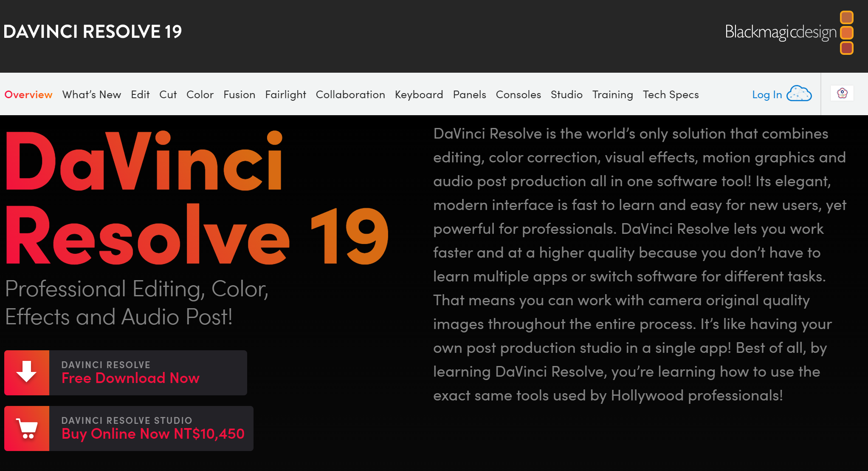
Task: Open the What's New page
Action: pos(92,94)
